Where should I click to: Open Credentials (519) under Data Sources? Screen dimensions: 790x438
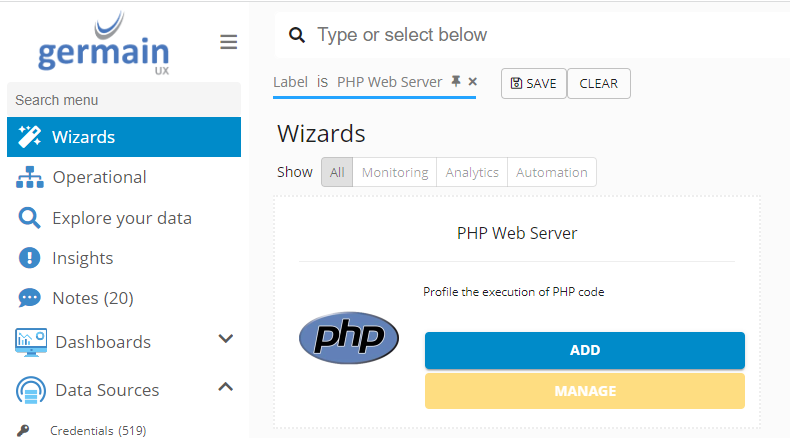click(97, 431)
